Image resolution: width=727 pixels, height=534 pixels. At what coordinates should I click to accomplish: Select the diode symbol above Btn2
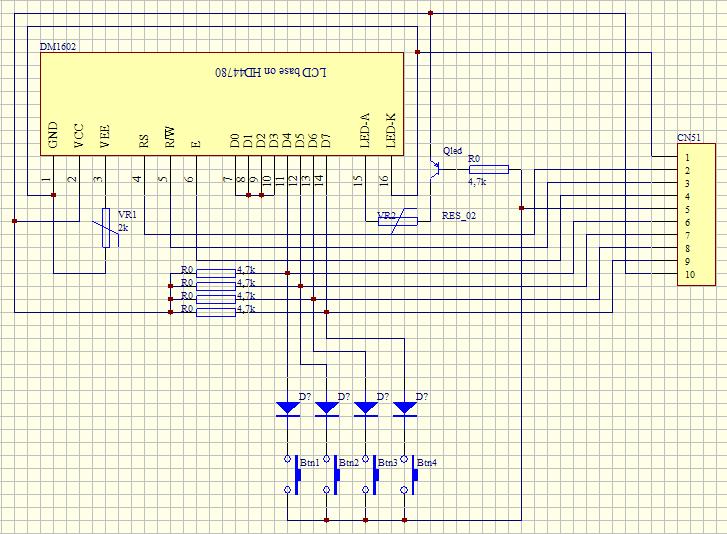point(327,408)
